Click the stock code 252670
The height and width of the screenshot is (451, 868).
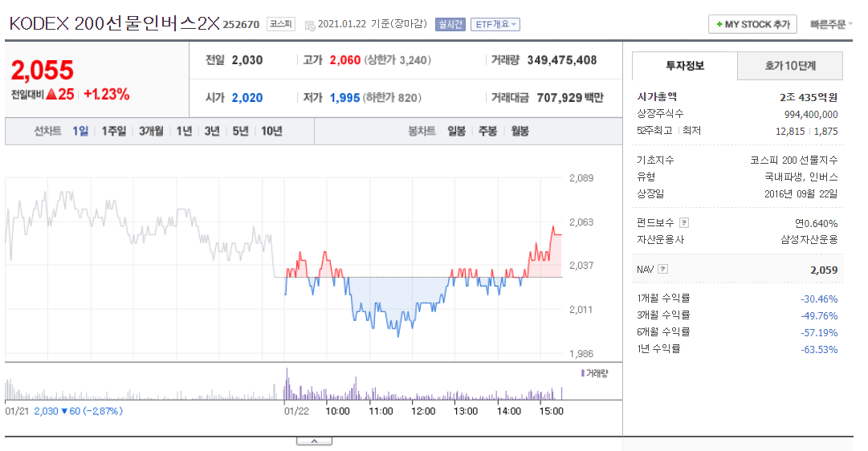tap(241, 25)
